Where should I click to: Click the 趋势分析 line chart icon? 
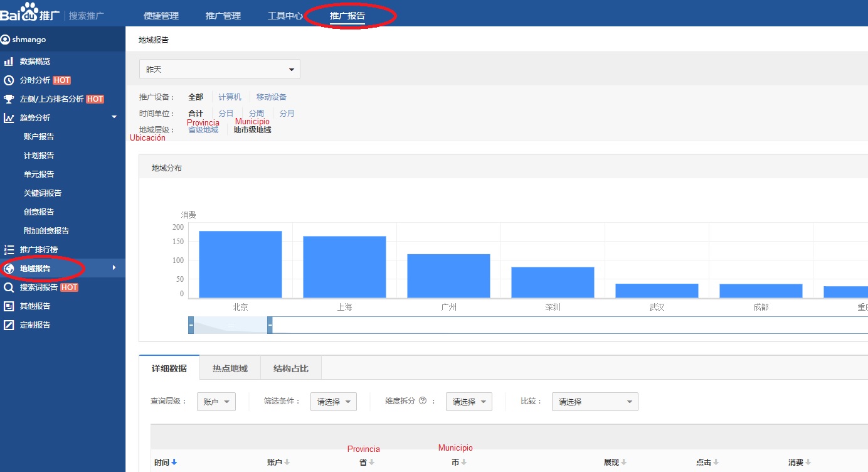tap(9, 118)
